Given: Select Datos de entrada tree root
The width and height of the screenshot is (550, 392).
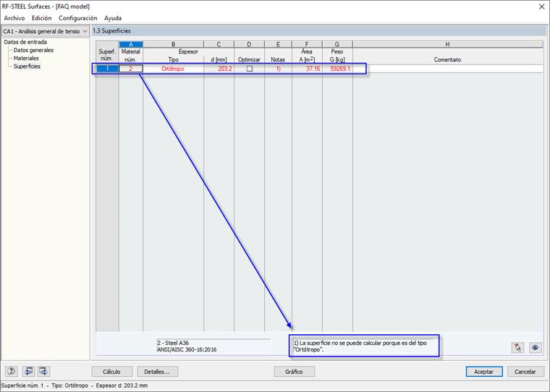Looking at the screenshot, I should pyautogui.click(x=25, y=42).
